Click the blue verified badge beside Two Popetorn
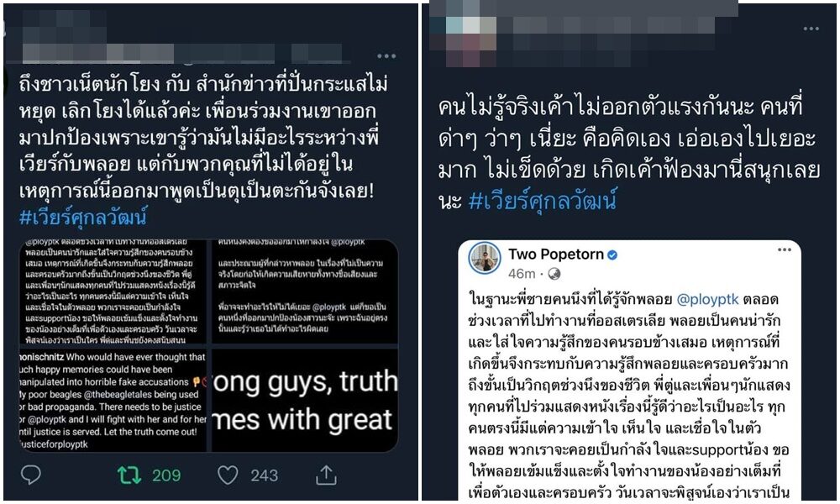Screen dimensions: 840x504 612,255
